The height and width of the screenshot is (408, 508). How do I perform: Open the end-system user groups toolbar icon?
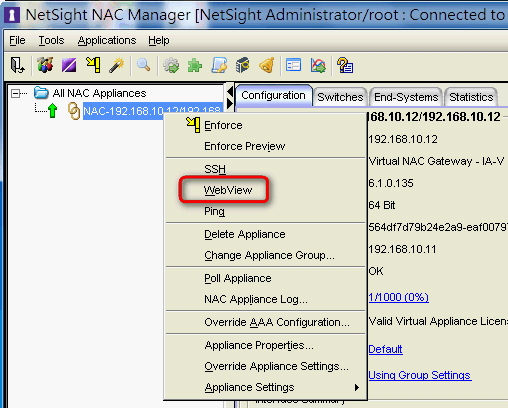click(45, 65)
